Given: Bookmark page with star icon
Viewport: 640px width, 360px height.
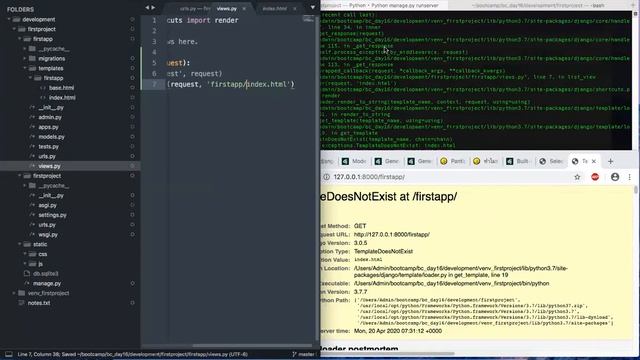Looking at the screenshot, I should pyautogui.click(x=577, y=177).
